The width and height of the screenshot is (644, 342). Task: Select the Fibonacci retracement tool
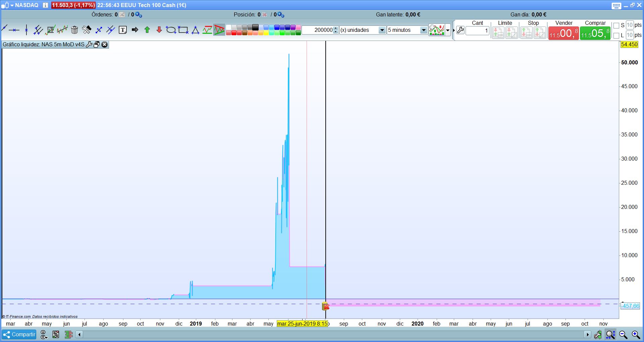[x=50, y=30]
